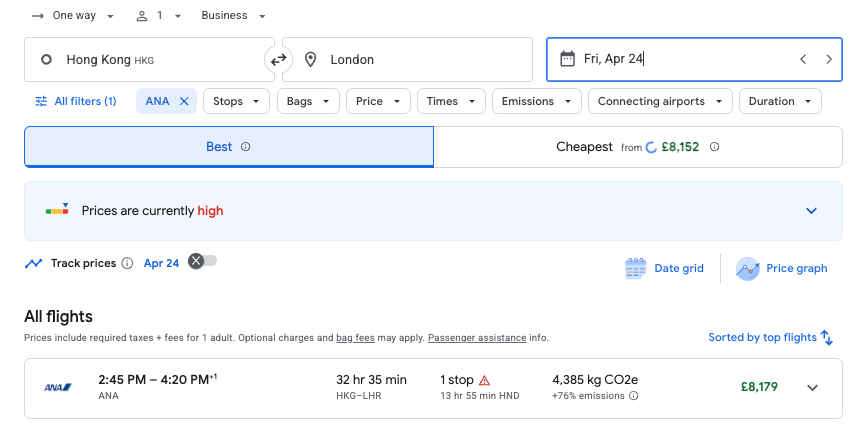Viewport: 860px width, 437px height.
Task: Click info icon next to Track prices
Action: point(127,263)
